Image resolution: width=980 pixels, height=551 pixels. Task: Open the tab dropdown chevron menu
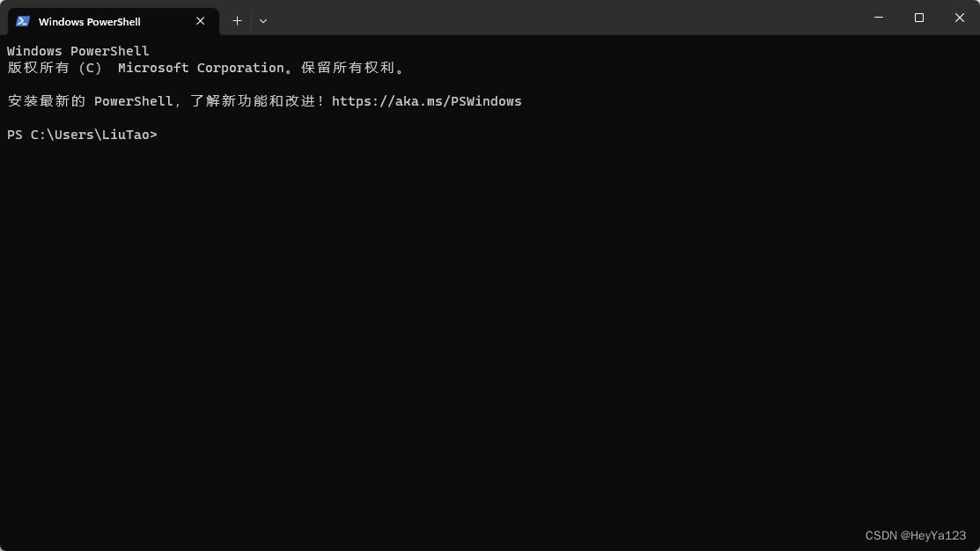(262, 20)
